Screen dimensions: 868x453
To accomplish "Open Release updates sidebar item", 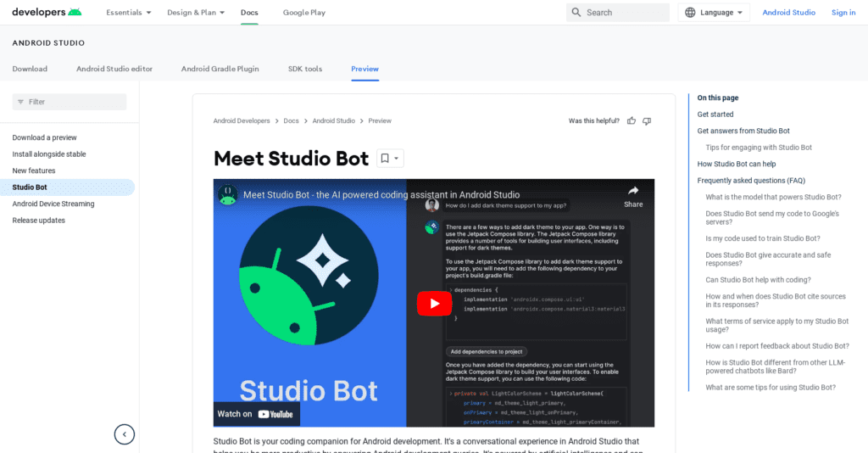I will [x=38, y=221].
